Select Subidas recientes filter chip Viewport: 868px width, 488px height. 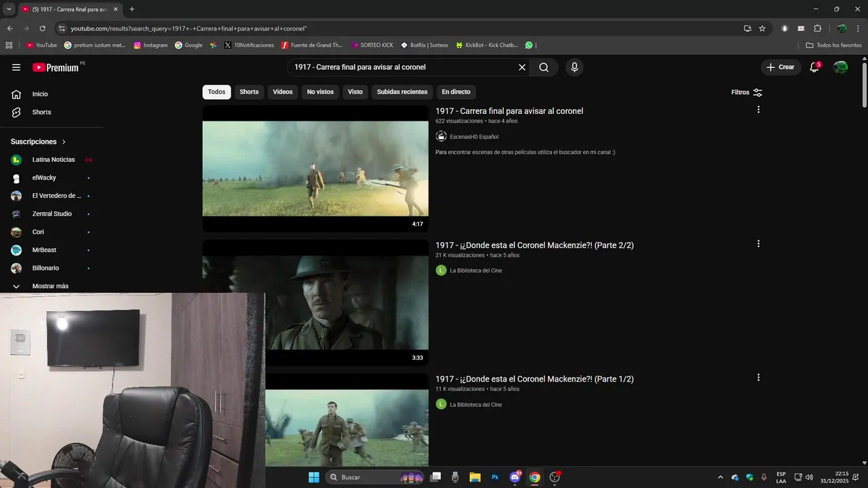(x=402, y=92)
